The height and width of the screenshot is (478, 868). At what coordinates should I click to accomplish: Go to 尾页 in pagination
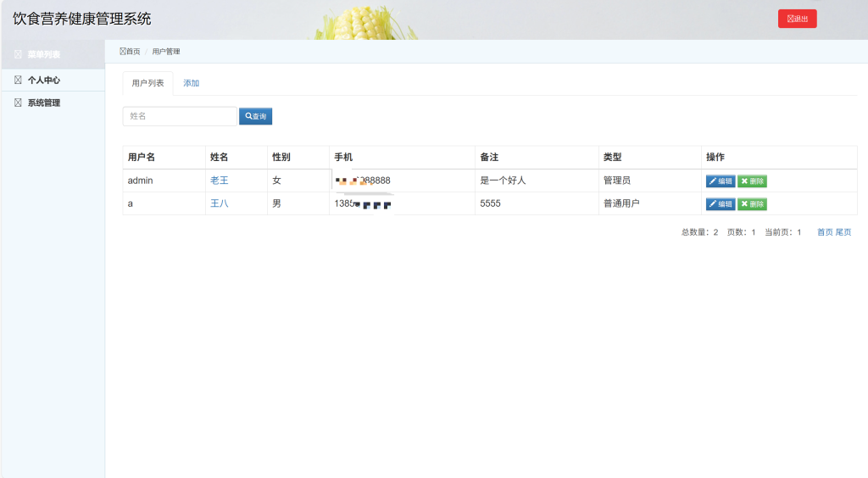point(843,232)
